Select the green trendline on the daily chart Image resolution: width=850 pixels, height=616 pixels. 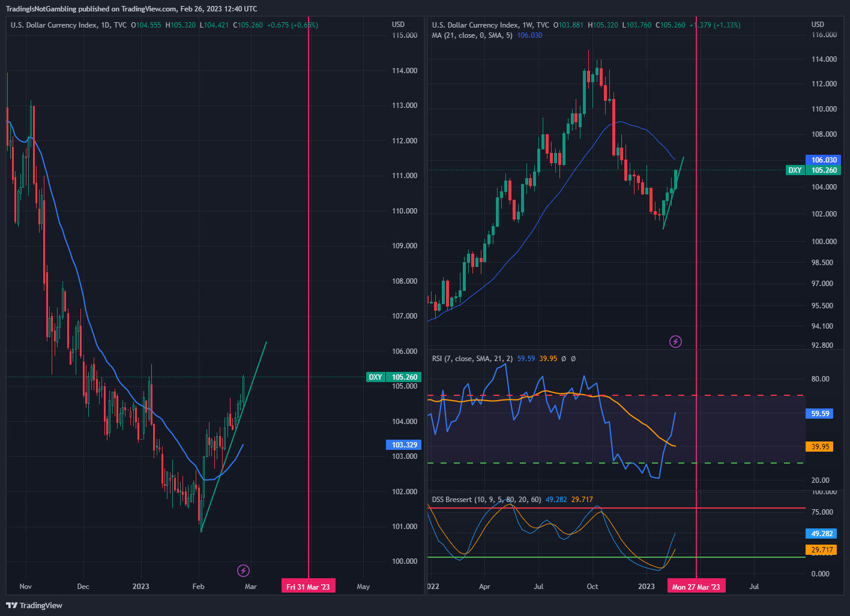pyautogui.click(x=234, y=436)
